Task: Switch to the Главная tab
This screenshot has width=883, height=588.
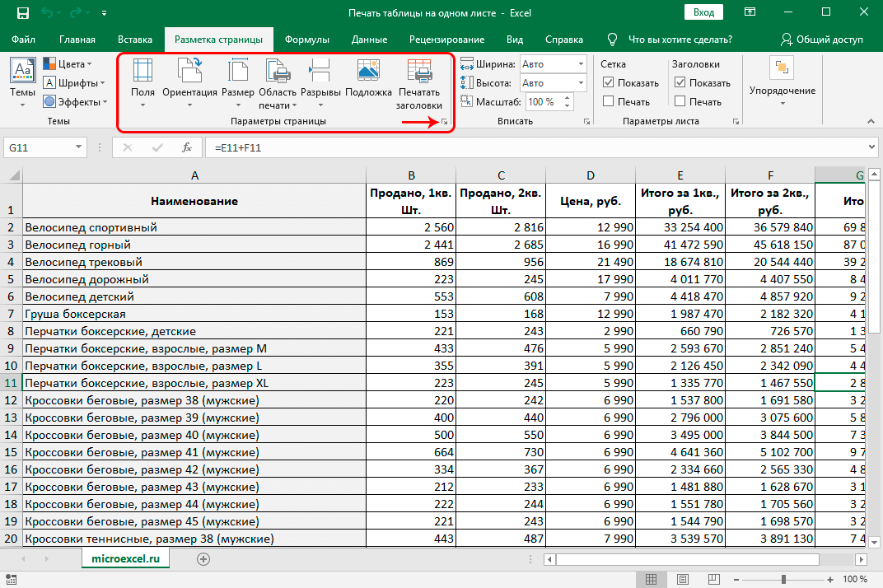Action: (77, 40)
